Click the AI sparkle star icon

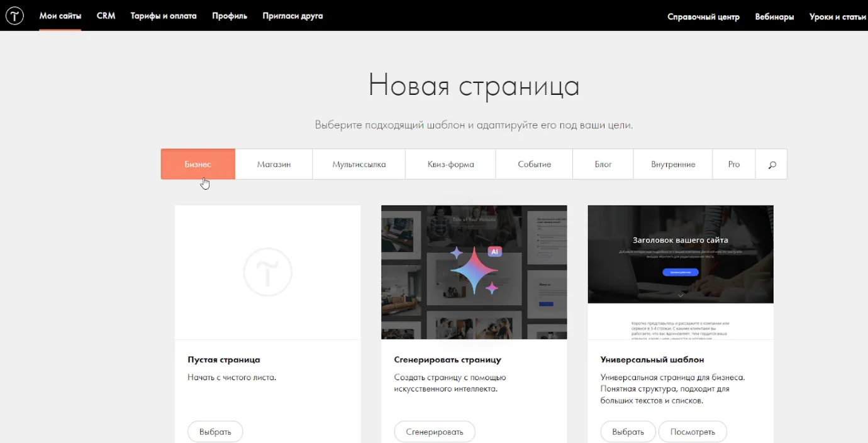coord(474,271)
